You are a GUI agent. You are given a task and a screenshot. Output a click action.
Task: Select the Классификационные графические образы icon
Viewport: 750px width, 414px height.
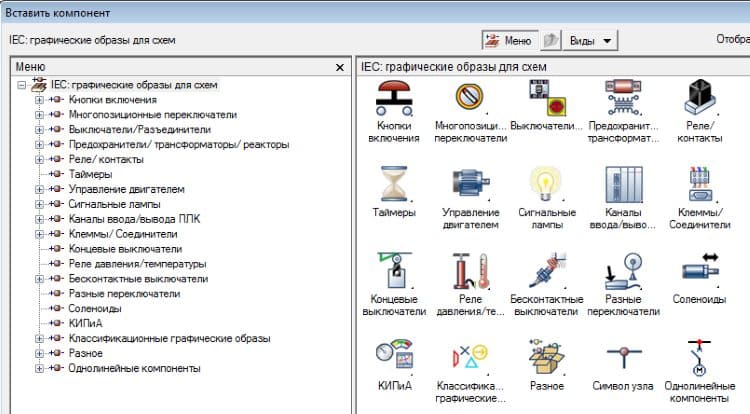pyautogui.click(x=470, y=357)
